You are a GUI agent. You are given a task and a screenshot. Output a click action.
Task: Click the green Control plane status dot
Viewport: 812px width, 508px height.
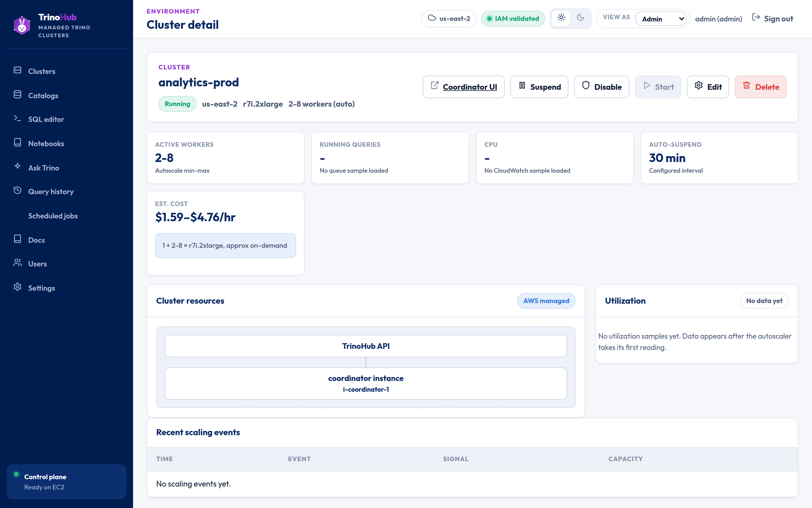click(16, 474)
